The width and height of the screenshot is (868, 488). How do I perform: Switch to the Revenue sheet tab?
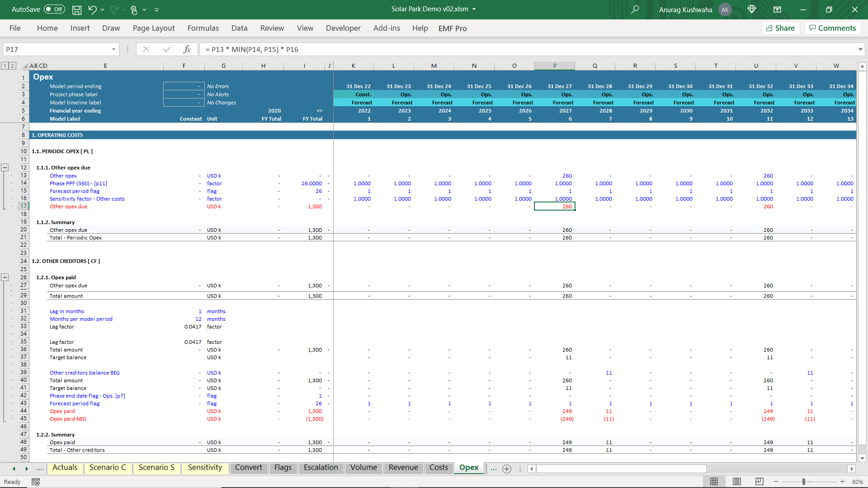coord(403,468)
